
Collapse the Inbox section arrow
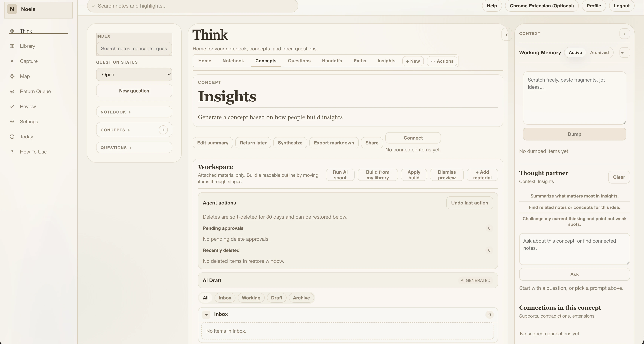(x=206, y=315)
